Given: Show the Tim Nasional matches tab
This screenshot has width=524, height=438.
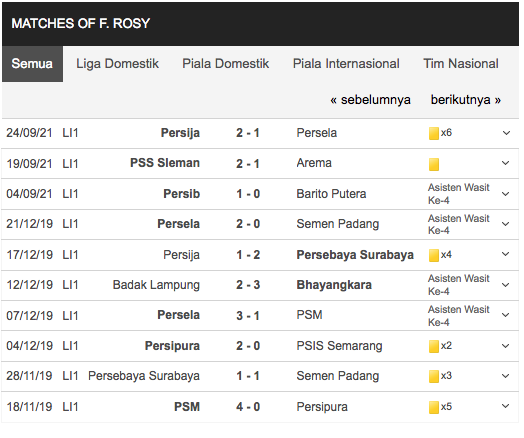Looking at the screenshot, I should (461, 64).
